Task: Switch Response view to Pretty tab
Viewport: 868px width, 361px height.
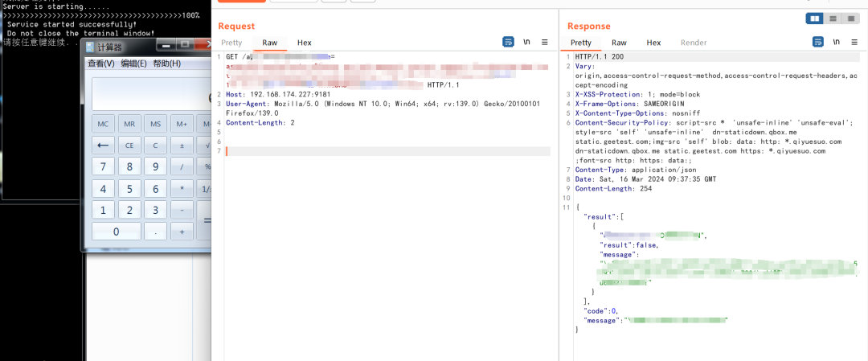Action: coord(581,43)
